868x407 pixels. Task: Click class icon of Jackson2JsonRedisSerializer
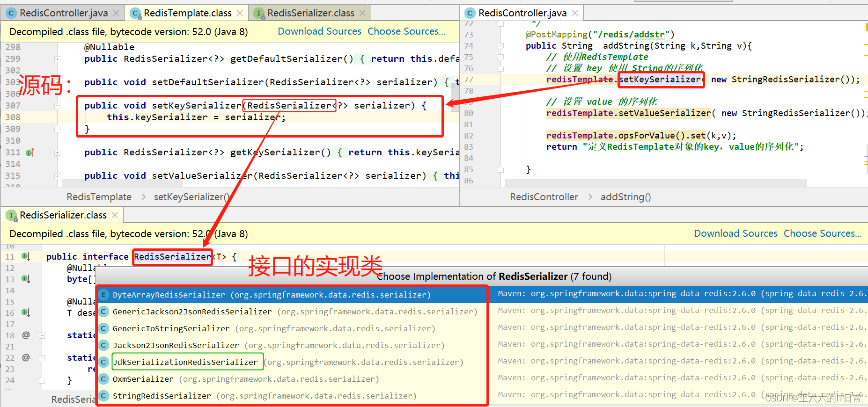coord(104,345)
